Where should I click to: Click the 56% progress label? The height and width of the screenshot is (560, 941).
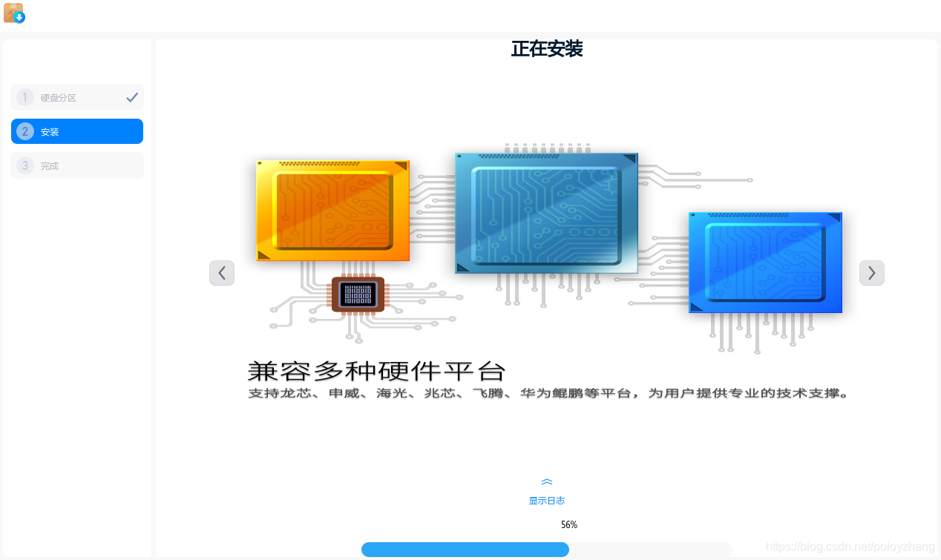click(569, 524)
